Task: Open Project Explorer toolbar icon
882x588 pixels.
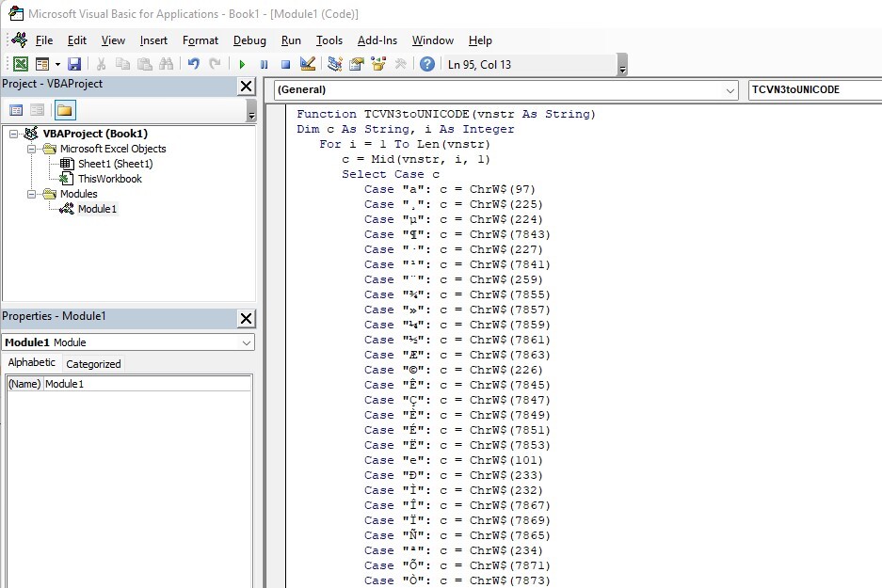Action: (335, 64)
